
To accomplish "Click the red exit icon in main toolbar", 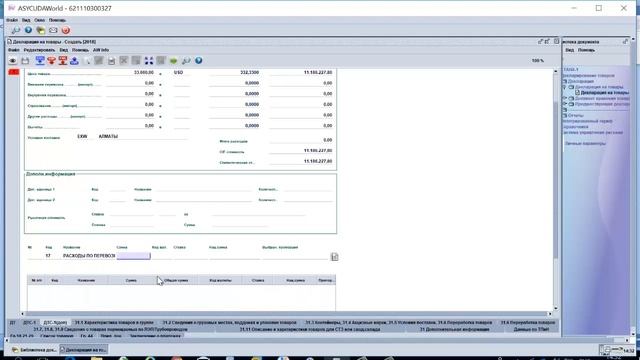I will tap(66, 30).
